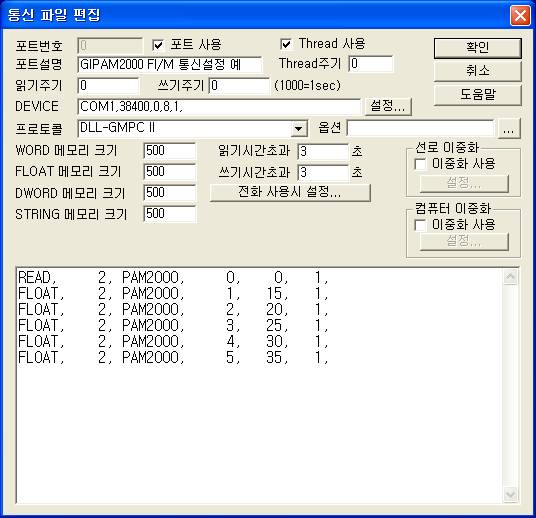Image resolution: width=536 pixels, height=518 pixels.
Task: Toggle the Thread 사용 checkbox
Action: pos(286,44)
